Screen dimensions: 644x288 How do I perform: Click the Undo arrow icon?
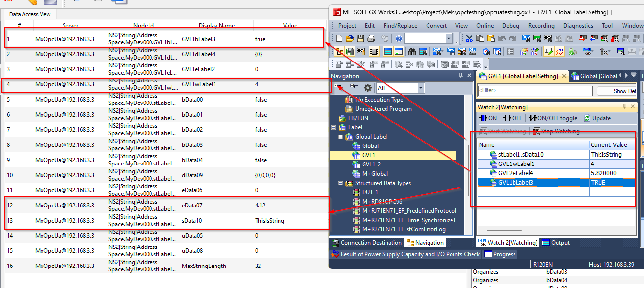point(502,38)
